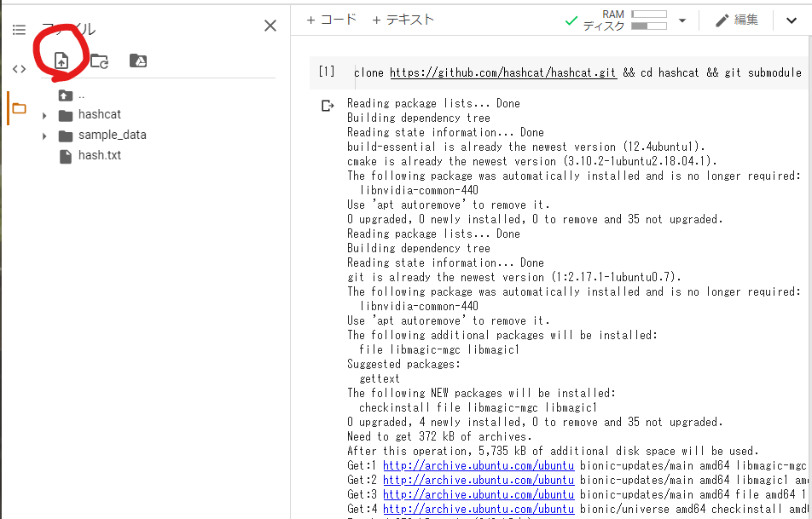Image resolution: width=812 pixels, height=519 pixels.
Task: Click the output cell arrow icon
Action: pyautogui.click(x=327, y=106)
